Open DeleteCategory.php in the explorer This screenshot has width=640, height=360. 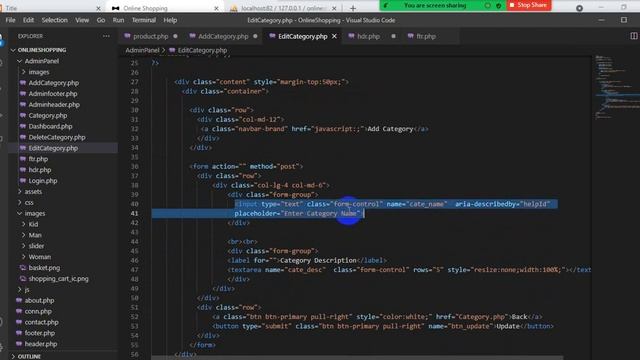click(x=57, y=137)
